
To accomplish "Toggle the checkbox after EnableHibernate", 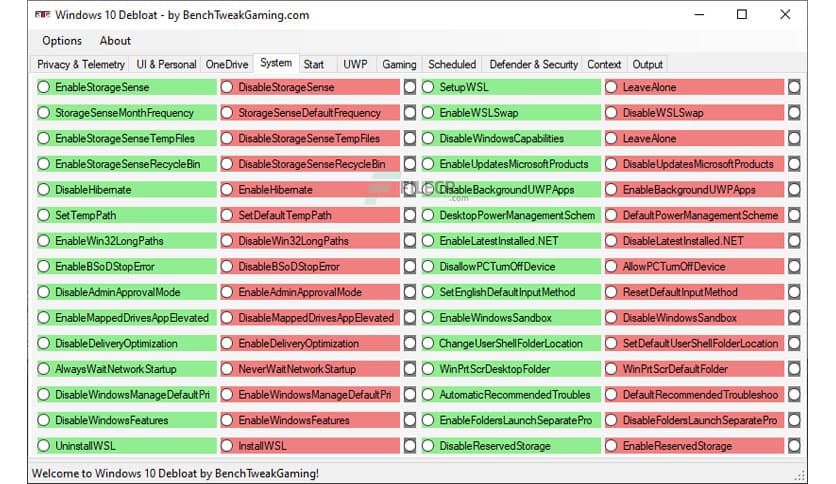I will point(410,189).
